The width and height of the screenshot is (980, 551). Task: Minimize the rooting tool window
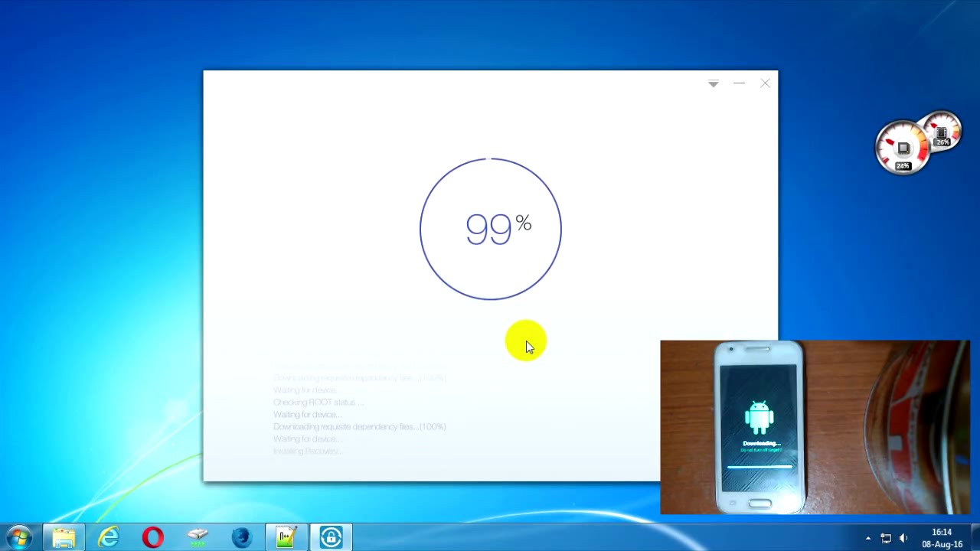pyautogui.click(x=739, y=83)
